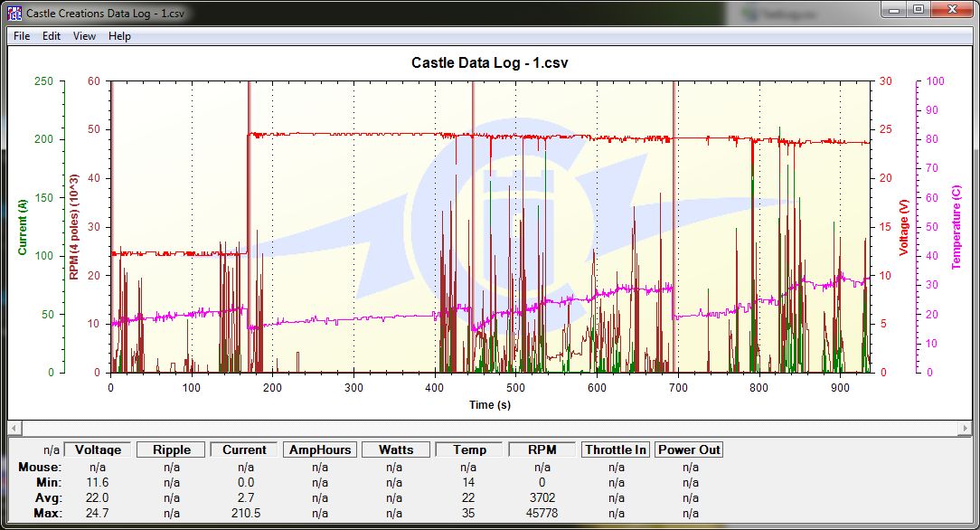Click the horizontal scrollbar right arrow

[965, 428]
